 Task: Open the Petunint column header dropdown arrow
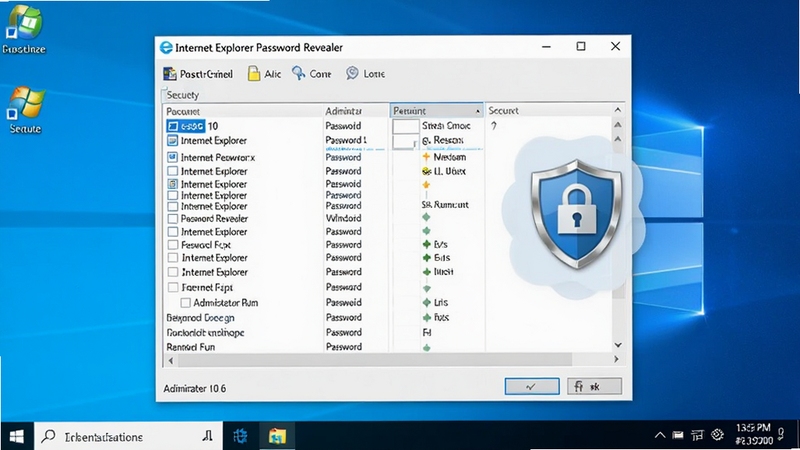coord(478,111)
